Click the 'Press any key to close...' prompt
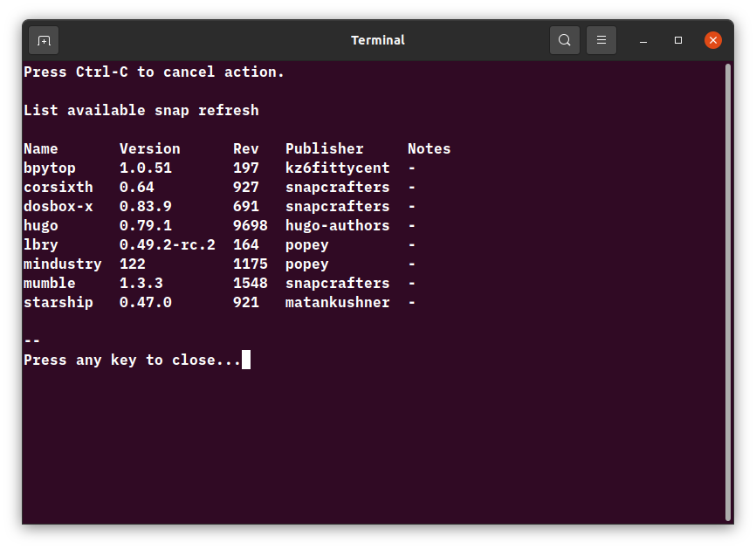Screen dimensions: 756x549 132,360
